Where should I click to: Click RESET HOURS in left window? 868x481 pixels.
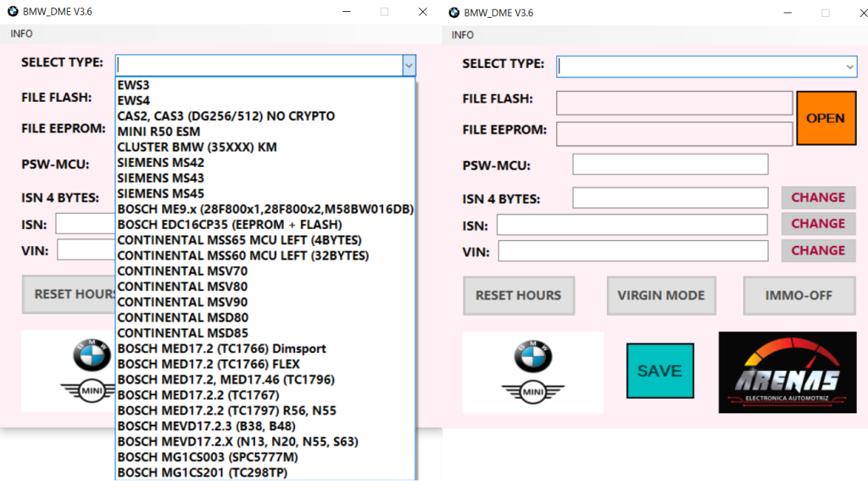point(70,294)
